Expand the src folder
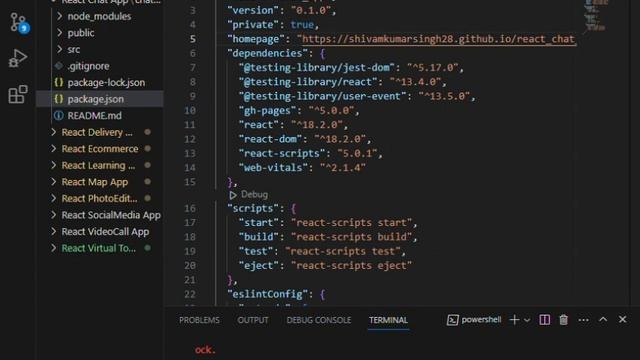 pos(60,49)
